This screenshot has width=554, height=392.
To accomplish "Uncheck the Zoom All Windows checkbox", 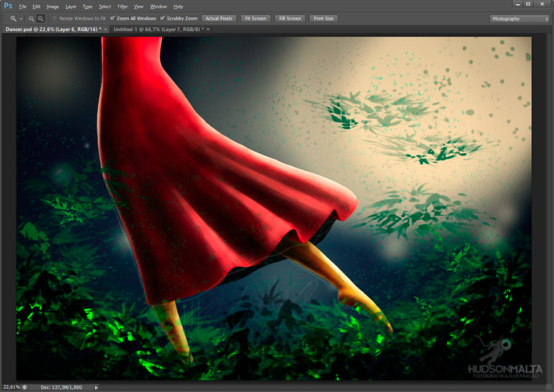I will 113,18.
